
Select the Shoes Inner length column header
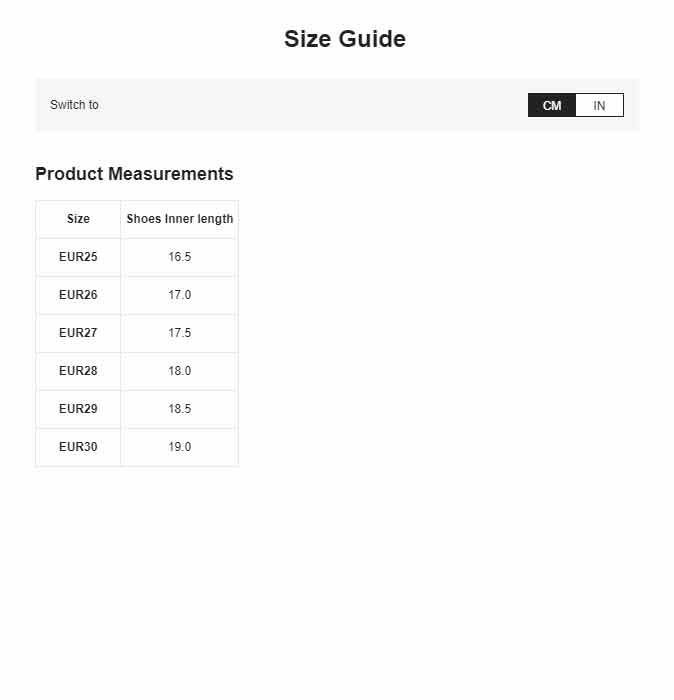(x=179, y=219)
